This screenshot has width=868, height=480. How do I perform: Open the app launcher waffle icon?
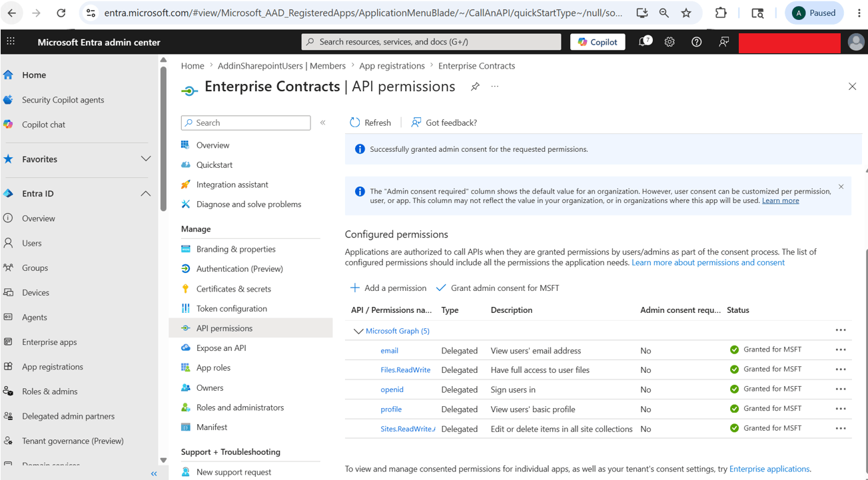11,42
